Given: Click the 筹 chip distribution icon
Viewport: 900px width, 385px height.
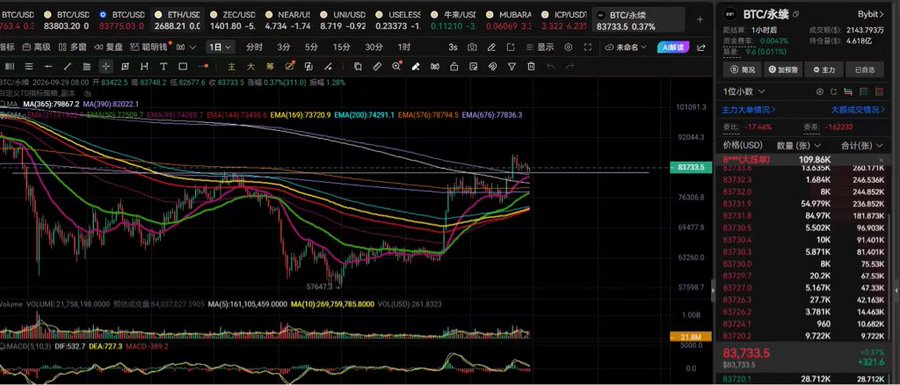Looking at the screenshot, I should point(270,67).
